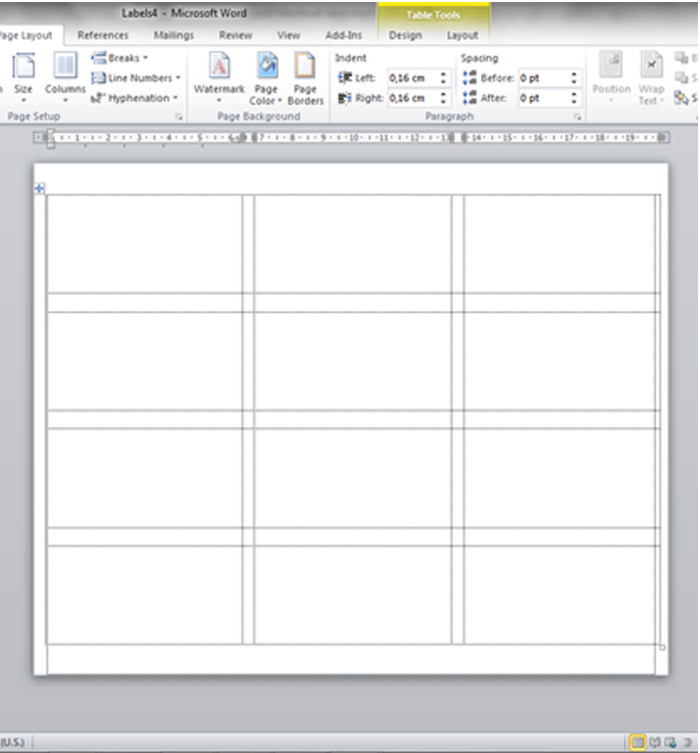Increase Spacing Before with spinner up arrow

click(x=574, y=74)
